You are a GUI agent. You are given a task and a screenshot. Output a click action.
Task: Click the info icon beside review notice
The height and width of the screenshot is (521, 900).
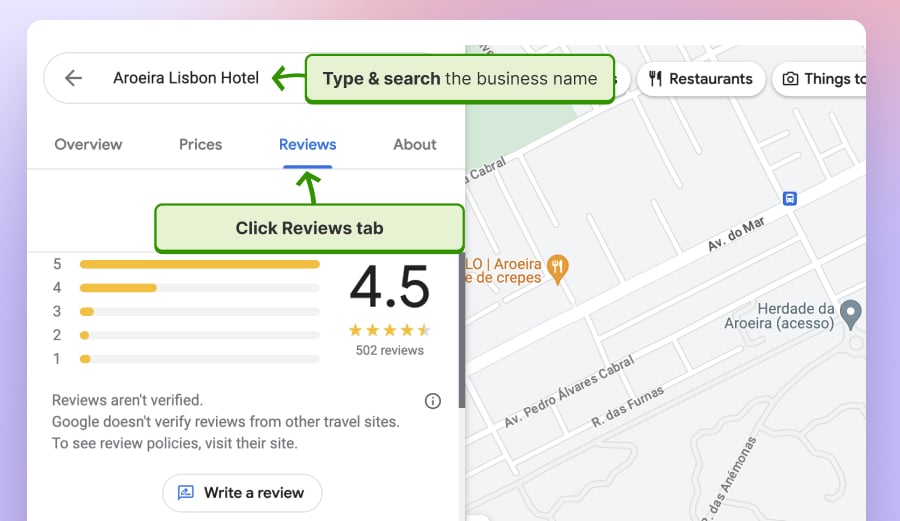point(433,401)
